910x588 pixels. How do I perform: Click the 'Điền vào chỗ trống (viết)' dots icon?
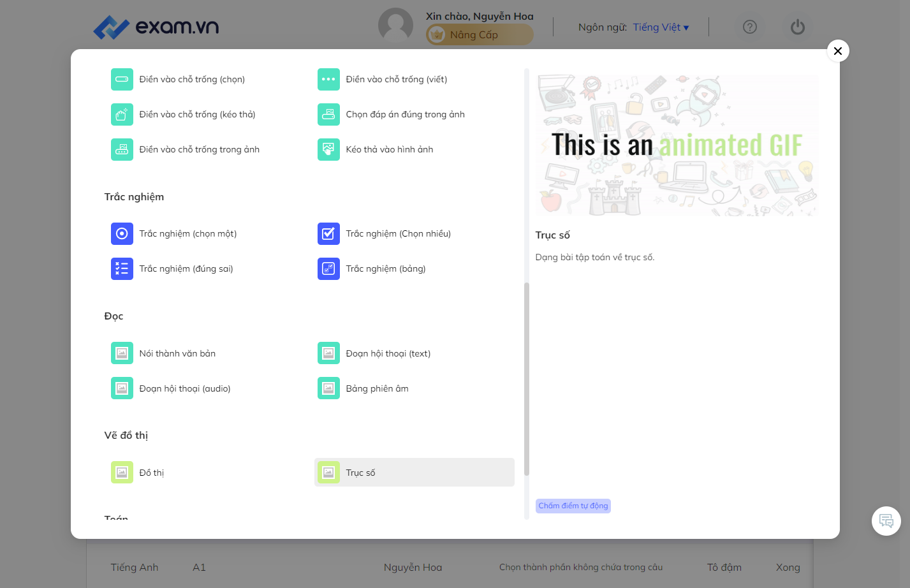[328, 79]
